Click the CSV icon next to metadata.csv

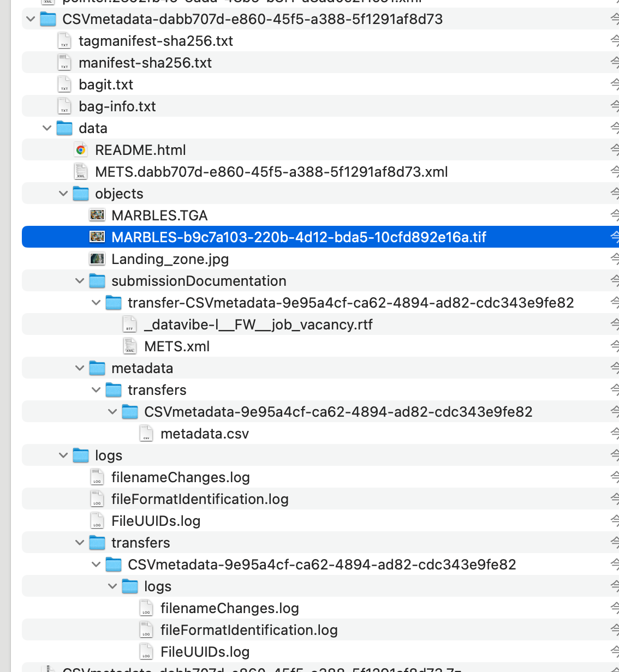[x=146, y=433]
